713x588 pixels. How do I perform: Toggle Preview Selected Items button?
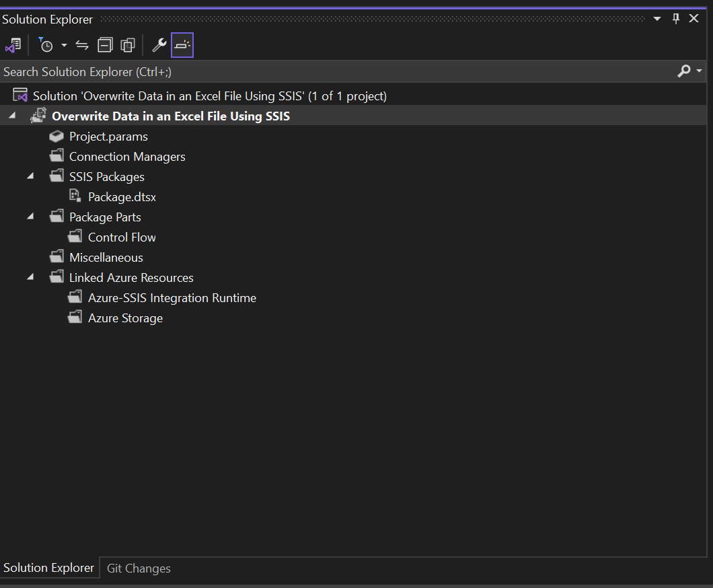click(x=182, y=45)
